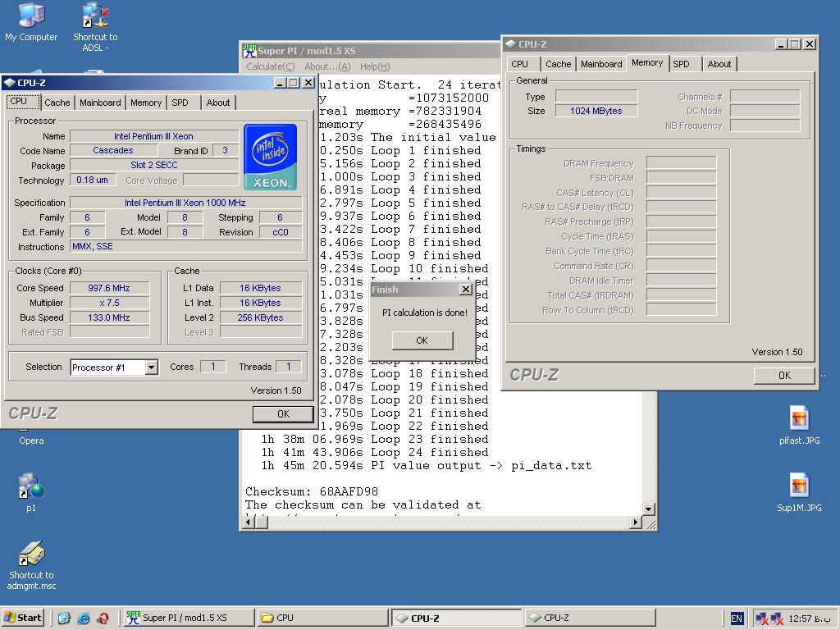Click the EN language indicator
Viewport: 840px width, 630px height.
pos(737,619)
